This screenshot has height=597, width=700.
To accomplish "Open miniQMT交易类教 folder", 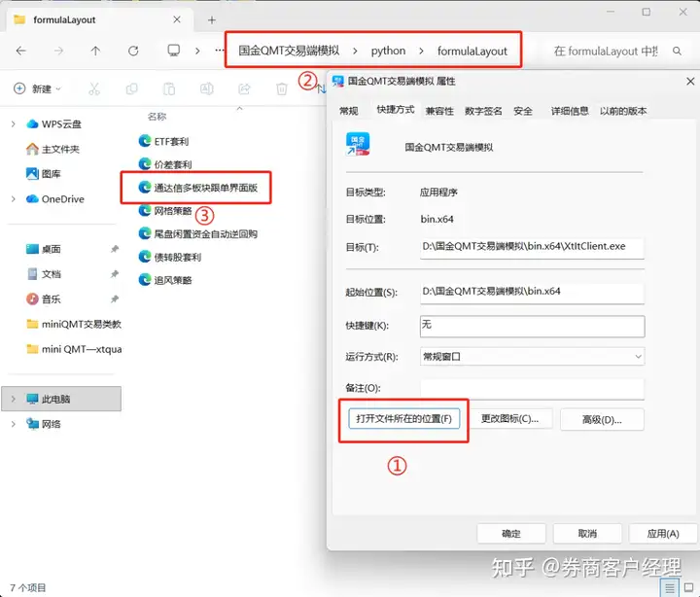I will click(x=74, y=324).
